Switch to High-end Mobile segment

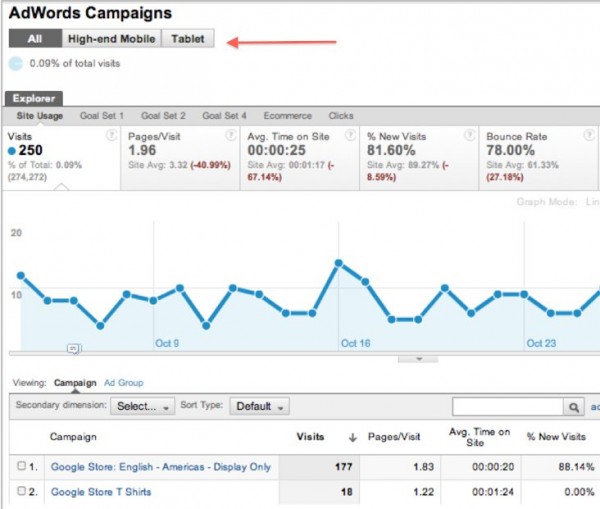click(111, 39)
